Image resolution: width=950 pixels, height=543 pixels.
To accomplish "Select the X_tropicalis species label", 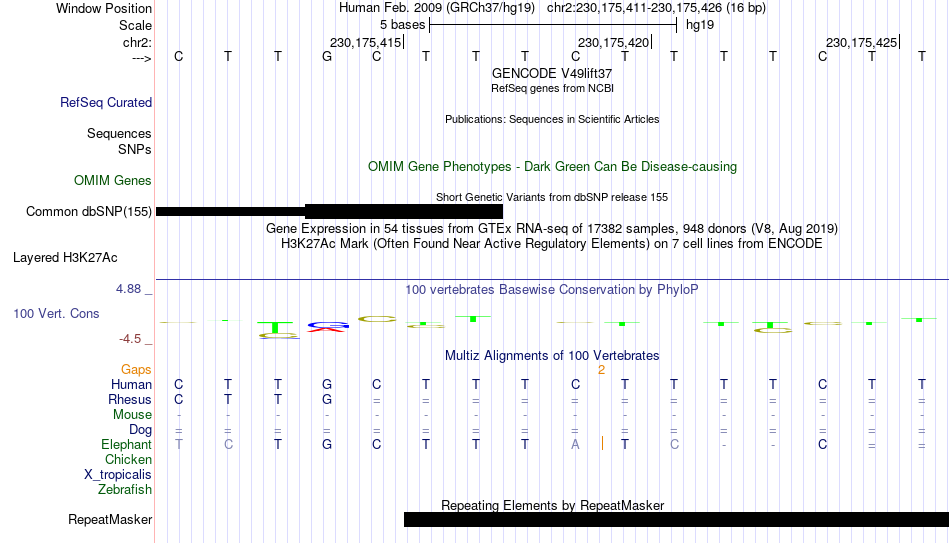I will (x=118, y=475).
